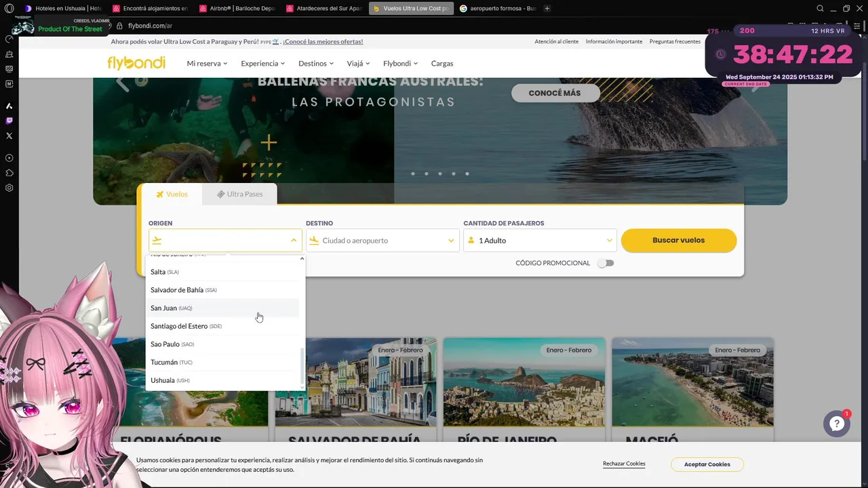Select the Ultra Pases tab
This screenshot has height=488, width=868.
[x=239, y=194]
